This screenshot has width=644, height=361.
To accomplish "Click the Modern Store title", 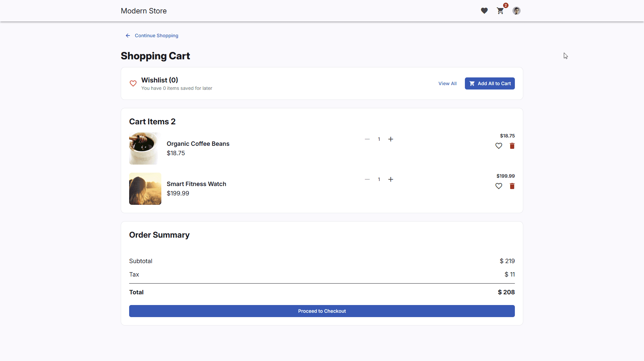I will [x=144, y=11].
